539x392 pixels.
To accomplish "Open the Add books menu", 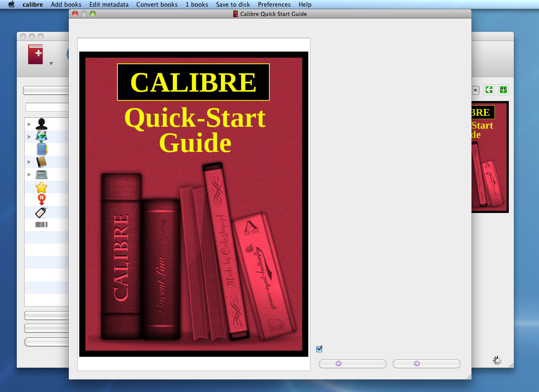I will (x=66, y=5).
